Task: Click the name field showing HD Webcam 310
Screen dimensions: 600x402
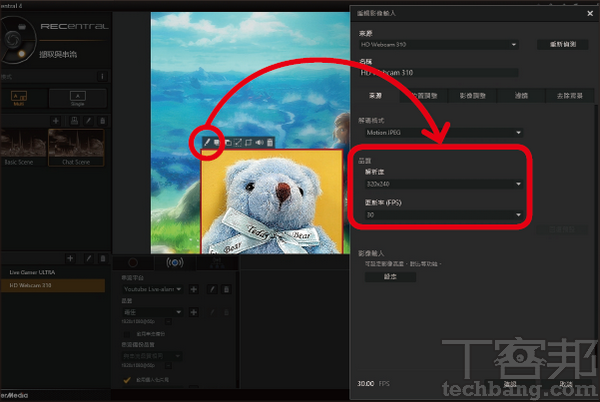Action: click(439, 73)
